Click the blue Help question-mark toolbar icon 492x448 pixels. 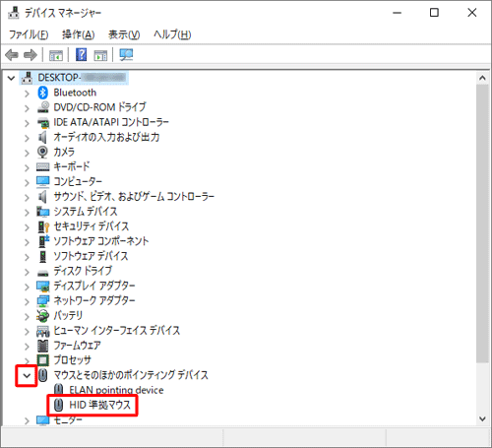[x=81, y=54]
